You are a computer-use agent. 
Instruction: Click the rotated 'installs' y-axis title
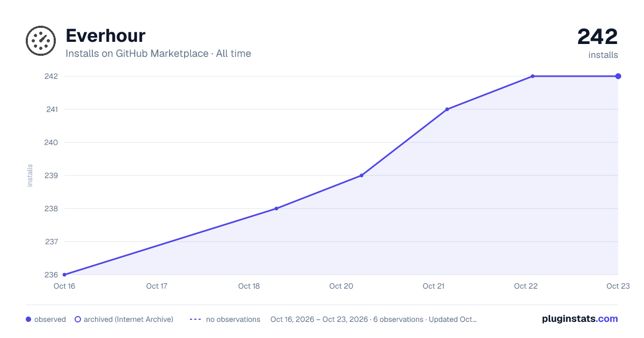click(x=30, y=175)
